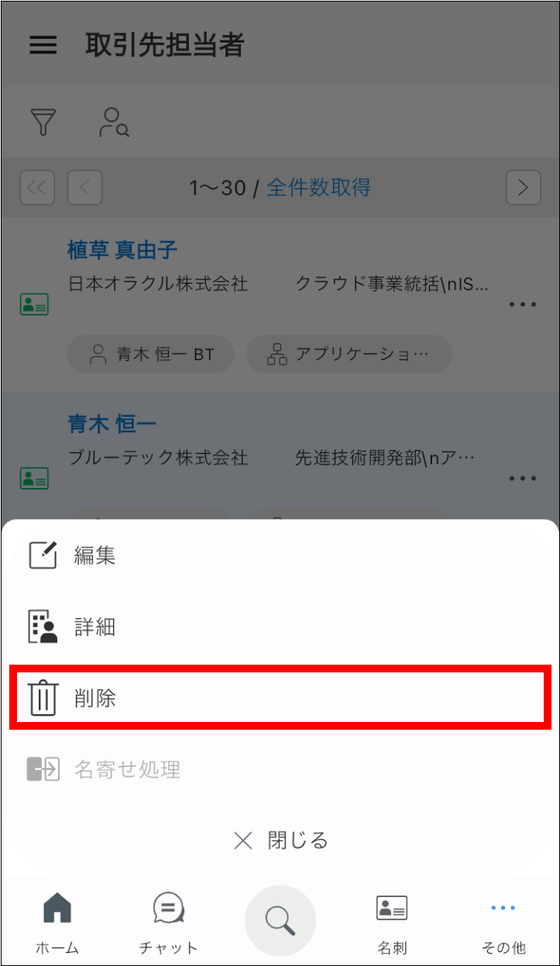Open チャット in the bottom bar

pos(168,923)
